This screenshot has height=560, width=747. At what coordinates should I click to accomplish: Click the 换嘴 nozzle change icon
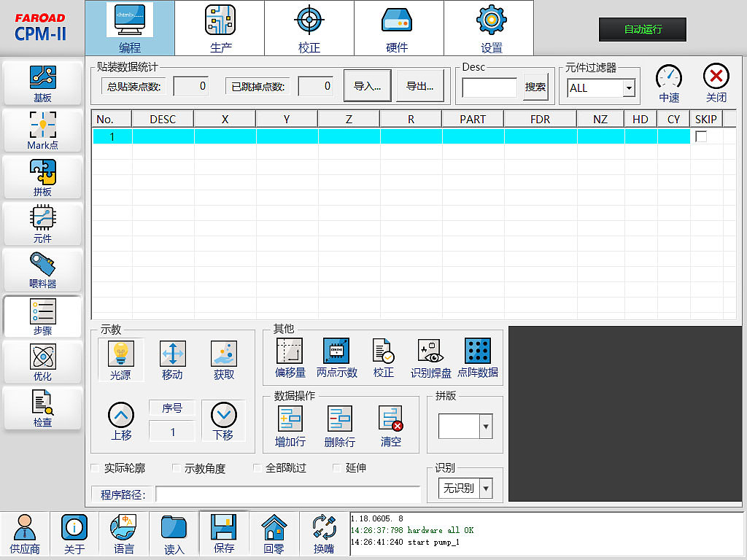[324, 533]
